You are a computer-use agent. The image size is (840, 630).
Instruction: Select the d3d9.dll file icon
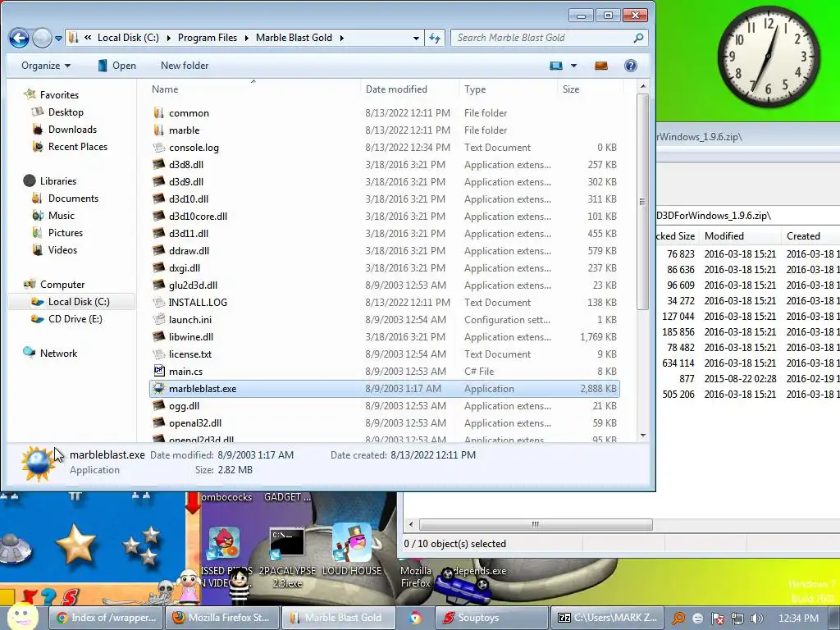point(158,181)
